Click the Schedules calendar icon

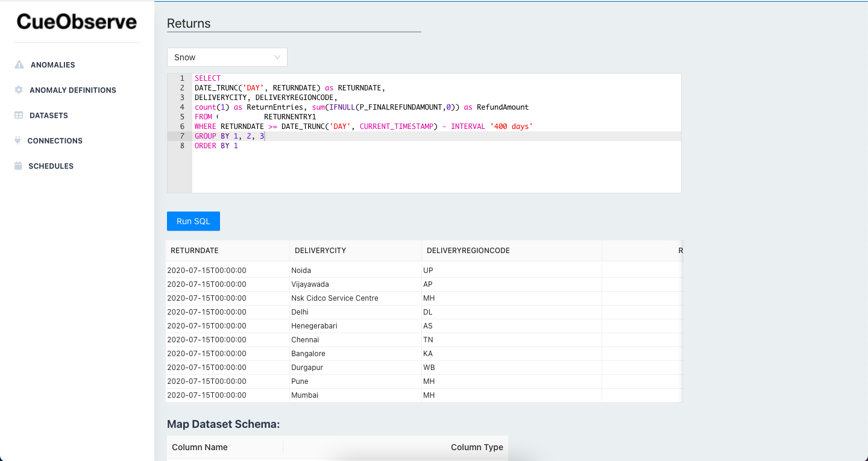18,166
